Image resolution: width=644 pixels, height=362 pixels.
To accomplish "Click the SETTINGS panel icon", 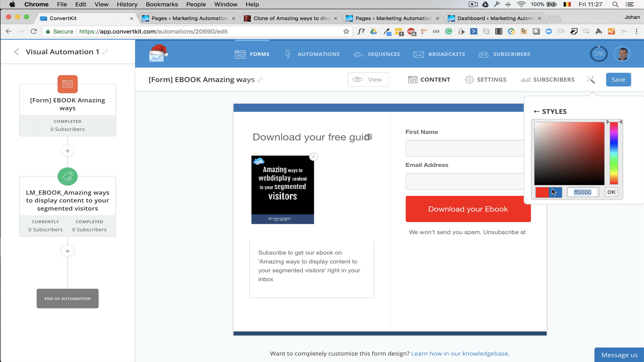I will (469, 79).
